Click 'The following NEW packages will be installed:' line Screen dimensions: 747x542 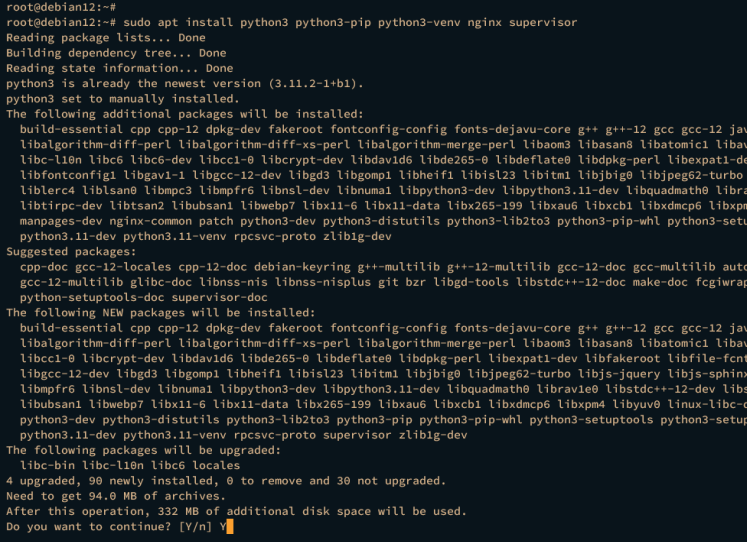161,312
